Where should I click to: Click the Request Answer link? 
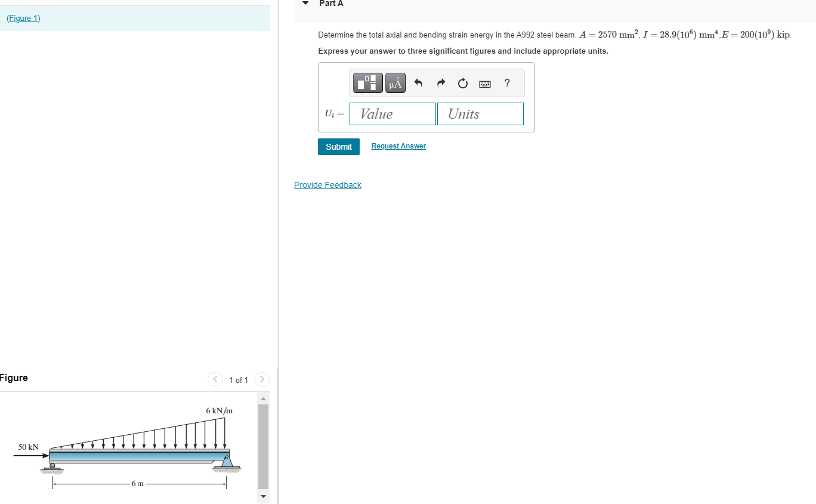(398, 146)
